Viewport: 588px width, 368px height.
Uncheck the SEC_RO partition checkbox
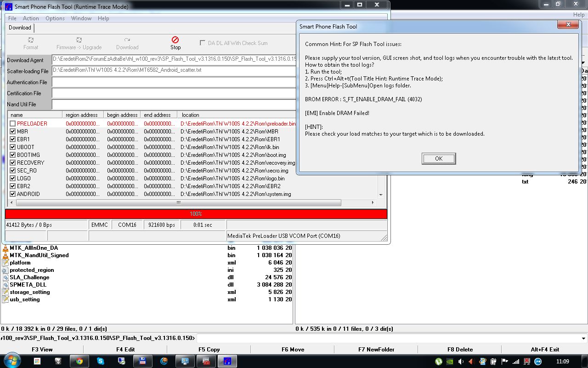[x=13, y=171]
